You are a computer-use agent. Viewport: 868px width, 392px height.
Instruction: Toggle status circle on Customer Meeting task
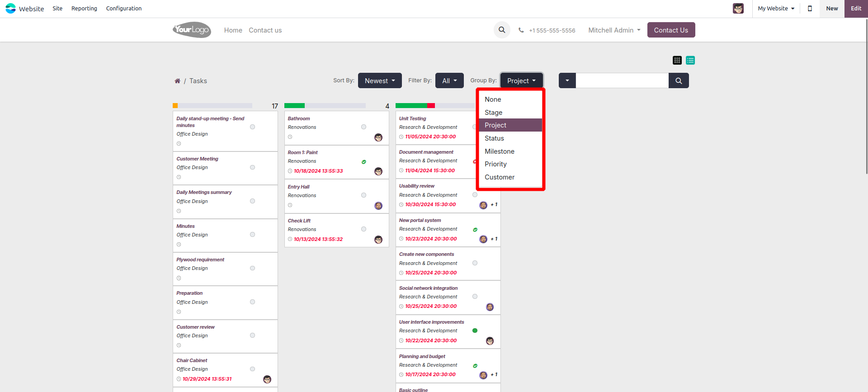pos(253,167)
